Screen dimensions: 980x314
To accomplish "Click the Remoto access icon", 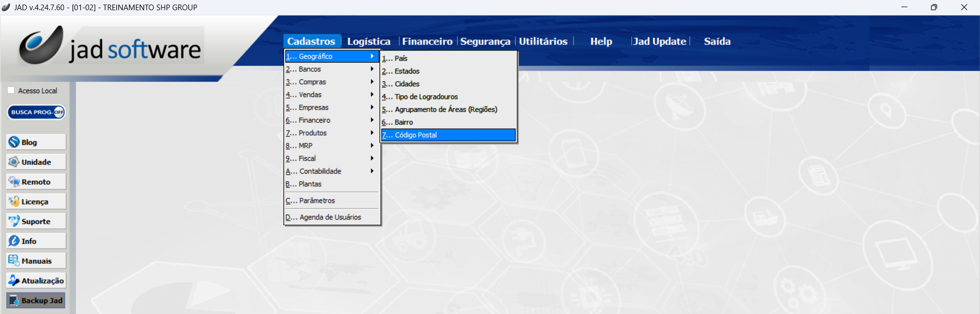I will pyautogui.click(x=14, y=182).
